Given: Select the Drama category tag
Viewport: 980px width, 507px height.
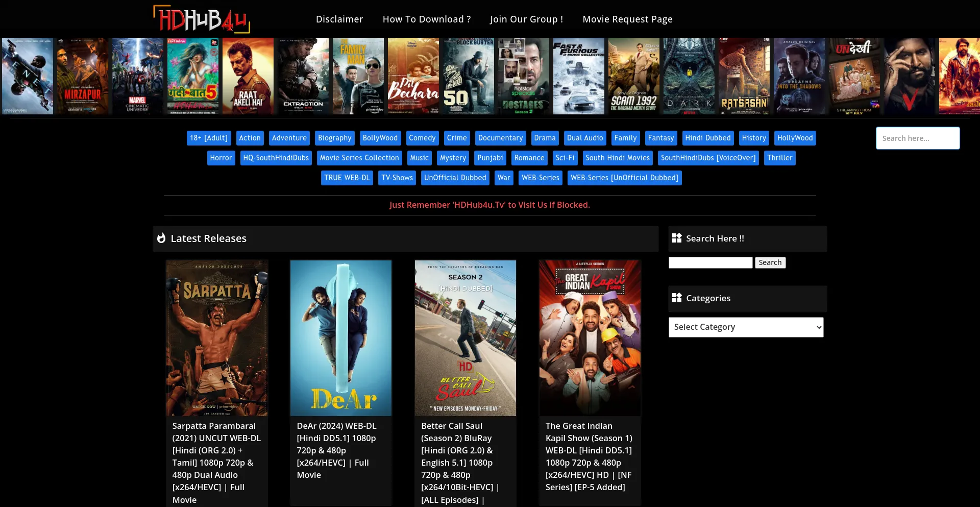Looking at the screenshot, I should coord(545,138).
